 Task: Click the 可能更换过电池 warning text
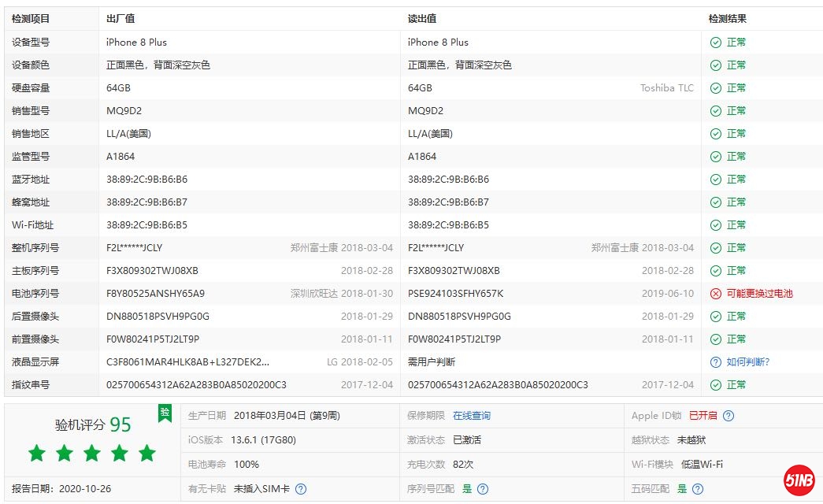[759, 294]
